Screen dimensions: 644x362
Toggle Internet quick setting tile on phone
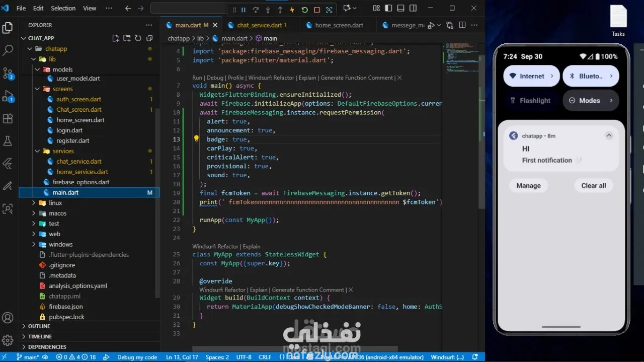[531, 76]
